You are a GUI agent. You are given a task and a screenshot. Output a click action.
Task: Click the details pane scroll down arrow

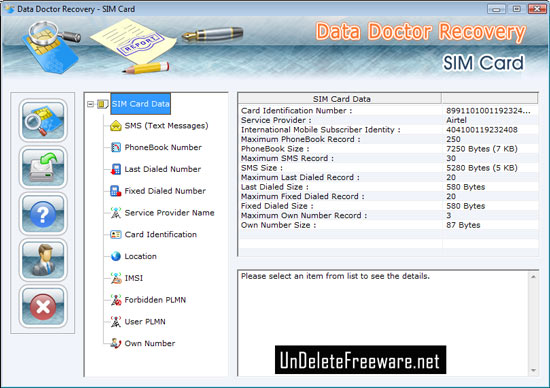tap(533, 370)
